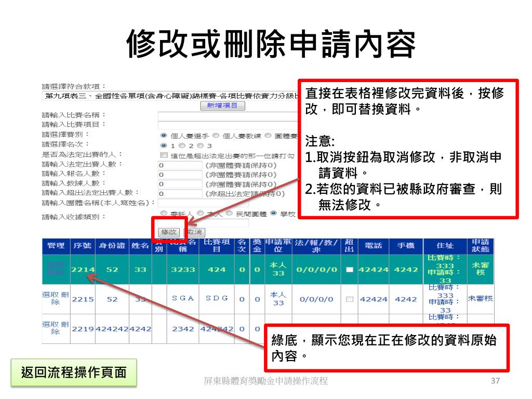Select the 委託人 receipt radio button

(x=164, y=214)
